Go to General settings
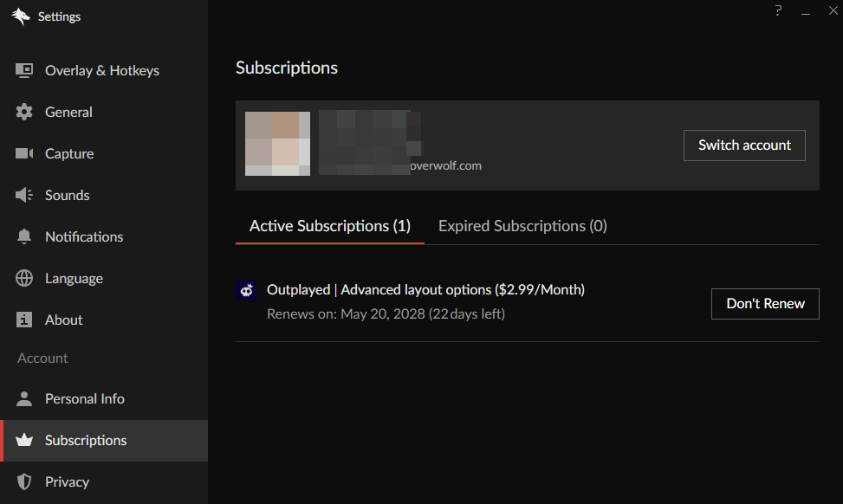This screenshot has height=504, width=843. [x=104, y=112]
